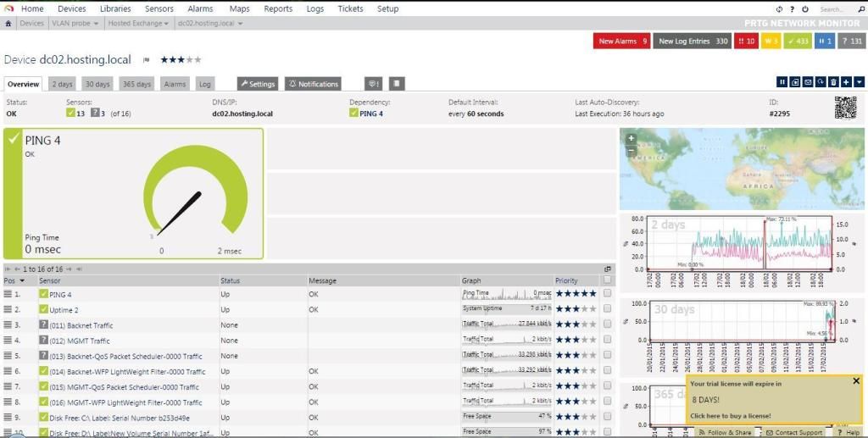Switch to the 365 days tab
This screenshot has width=868, height=438.
[x=136, y=84]
